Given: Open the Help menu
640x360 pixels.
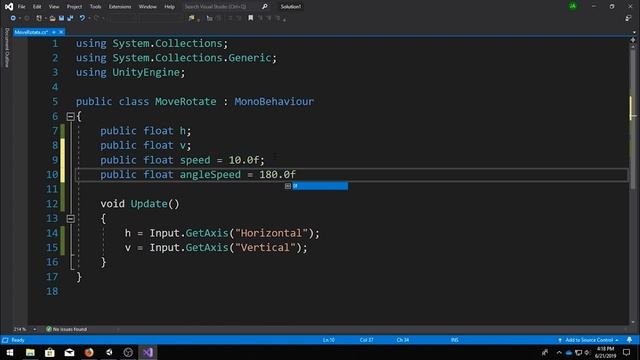Looking at the screenshot, I should 169,7.
